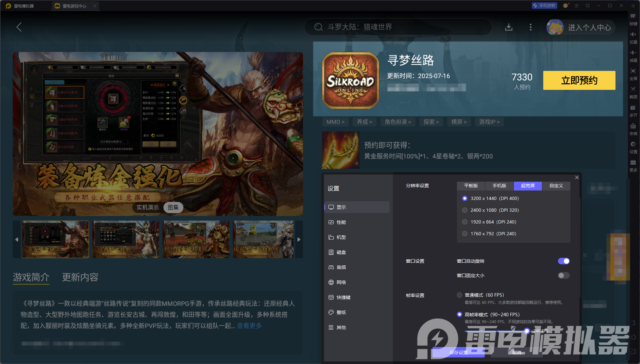Open the three-dot more options menu
640x364 pixels.
coord(531,27)
